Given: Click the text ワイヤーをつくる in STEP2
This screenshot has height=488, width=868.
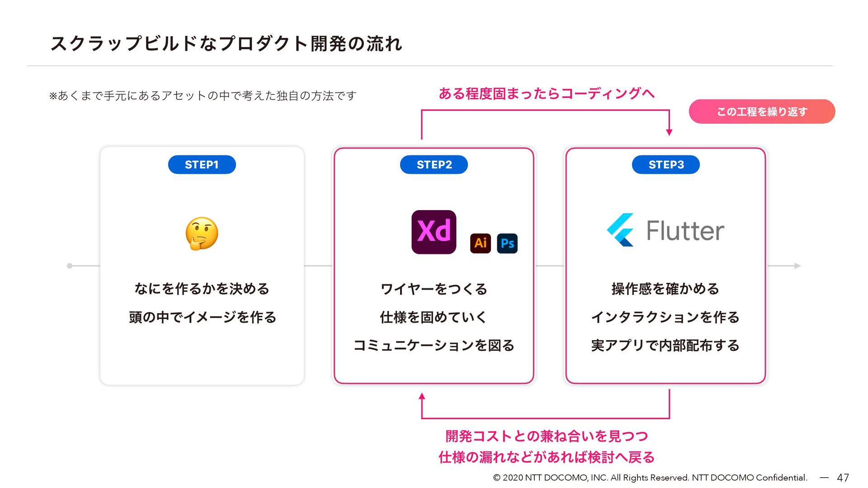Looking at the screenshot, I should click(434, 289).
